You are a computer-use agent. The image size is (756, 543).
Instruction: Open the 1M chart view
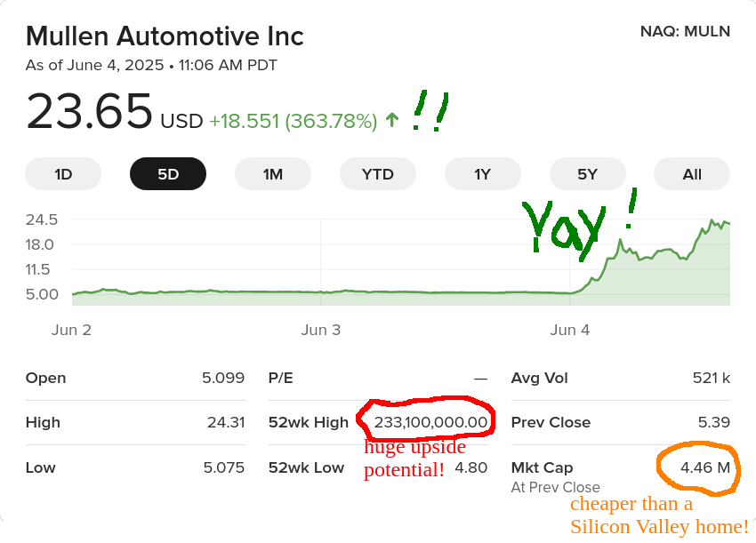tap(272, 173)
